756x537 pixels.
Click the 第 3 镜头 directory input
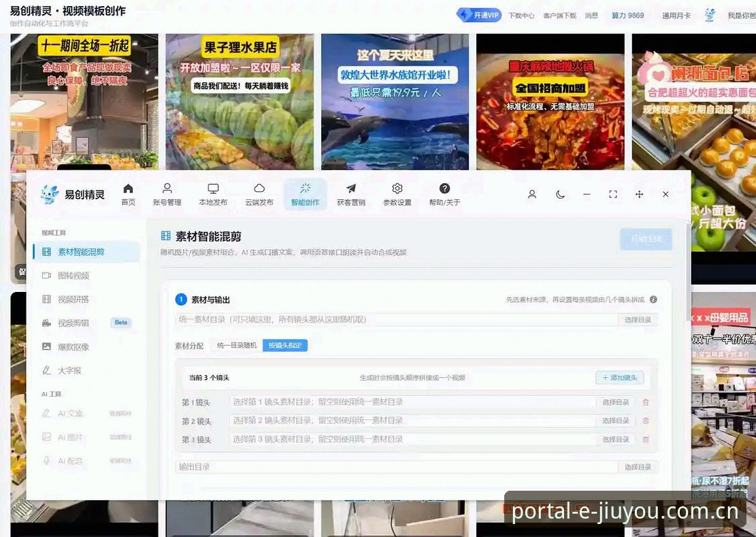413,439
